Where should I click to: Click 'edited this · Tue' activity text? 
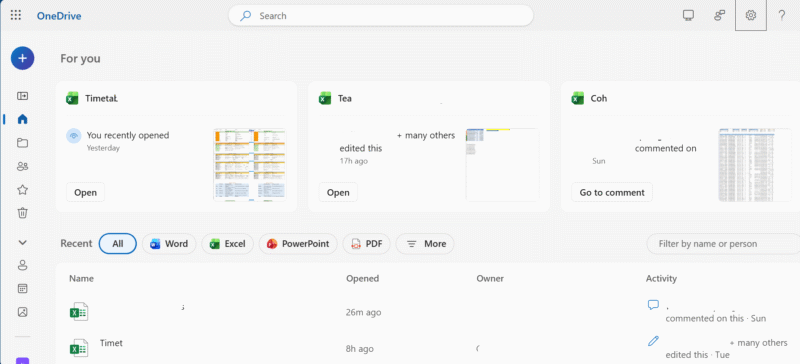pos(697,354)
